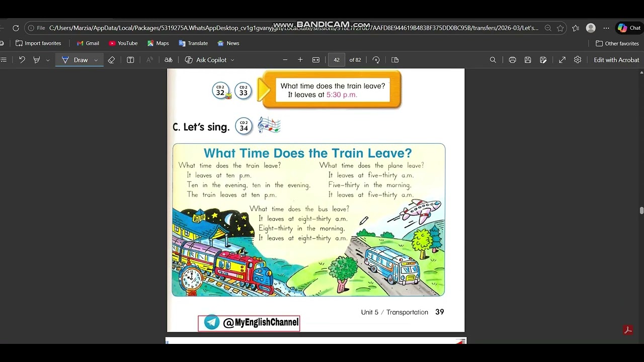The height and width of the screenshot is (362, 644).
Task: Expand Ask Copilot dropdown chevron
Action: [x=232, y=60]
